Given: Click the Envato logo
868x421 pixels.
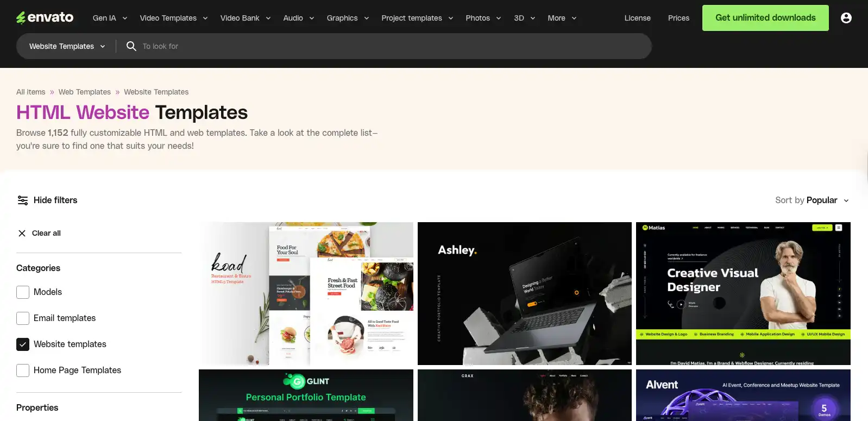Looking at the screenshot, I should tap(45, 17).
